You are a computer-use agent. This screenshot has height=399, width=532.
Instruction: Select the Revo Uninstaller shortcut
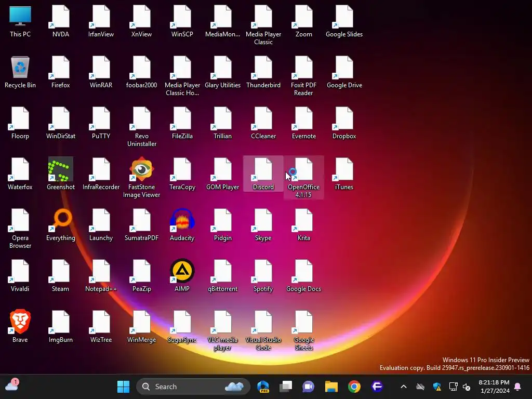[x=141, y=127]
